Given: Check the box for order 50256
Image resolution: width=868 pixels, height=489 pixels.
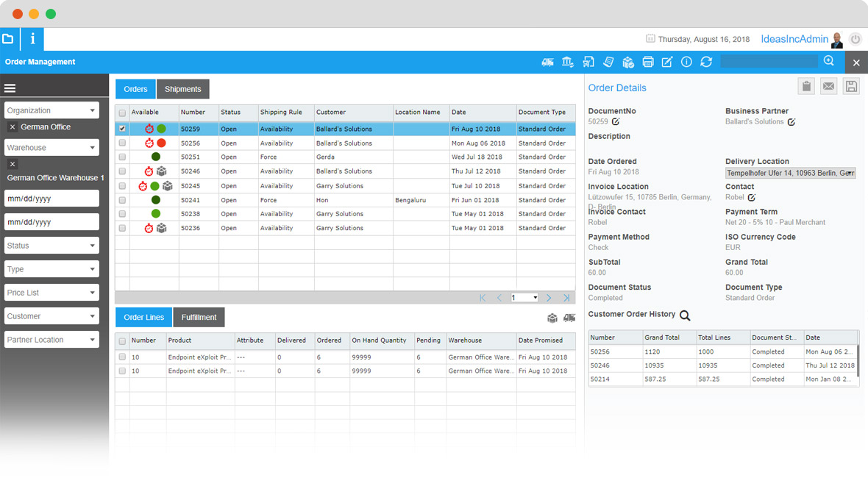Looking at the screenshot, I should pos(122,143).
